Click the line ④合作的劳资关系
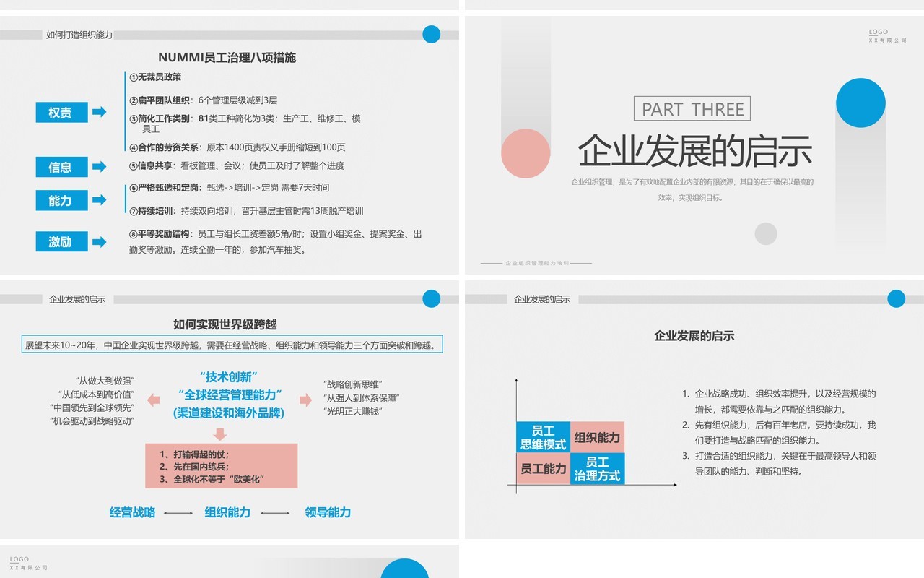This screenshot has width=924, height=578. coord(237,147)
